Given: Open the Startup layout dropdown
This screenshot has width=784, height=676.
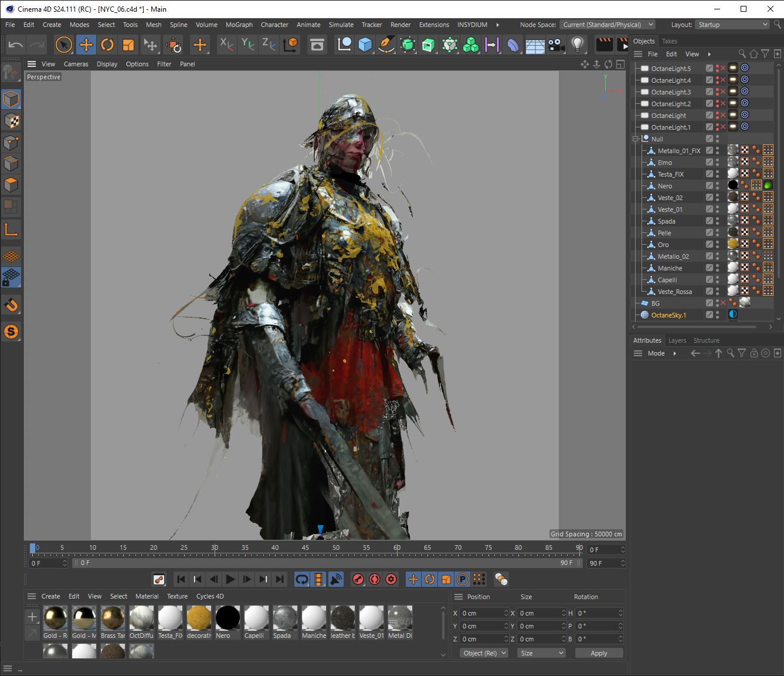Looking at the screenshot, I should (731, 24).
